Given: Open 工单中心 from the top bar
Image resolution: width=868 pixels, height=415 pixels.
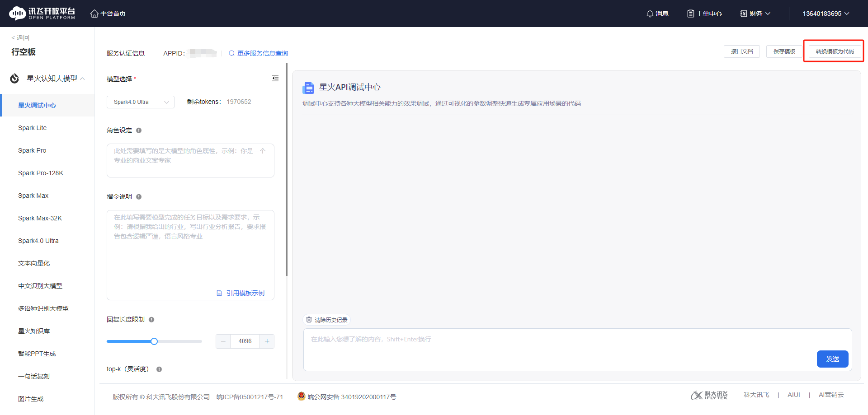Looking at the screenshot, I should [x=704, y=14].
